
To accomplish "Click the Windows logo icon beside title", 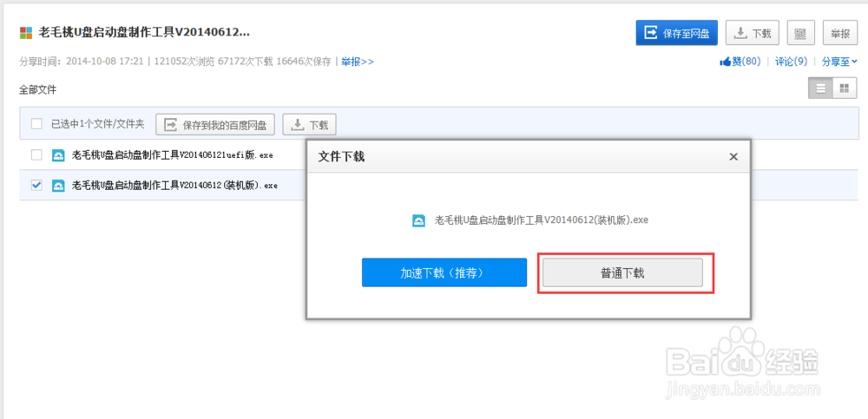I will tap(25, 33).
